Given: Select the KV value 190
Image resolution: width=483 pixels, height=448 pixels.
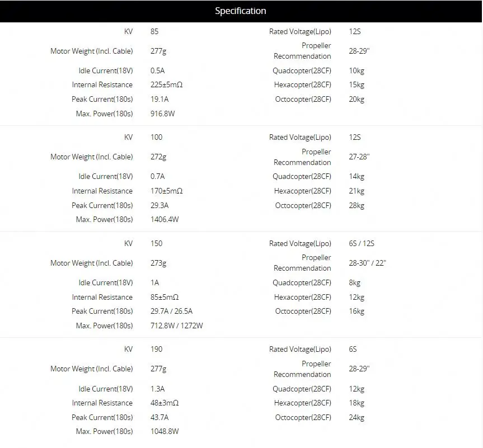Looking at the screenshot, I should pos(157,350).
